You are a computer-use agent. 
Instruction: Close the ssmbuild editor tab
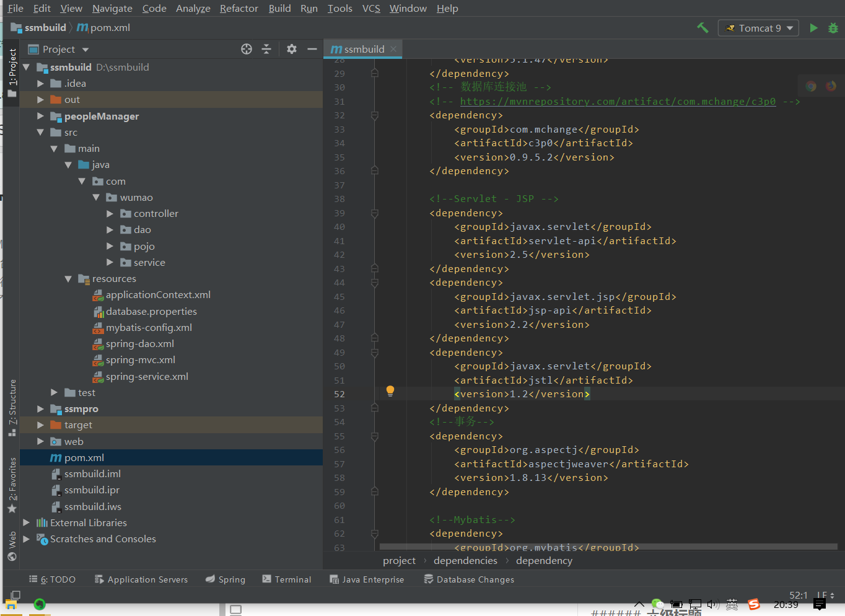point(393,49)
